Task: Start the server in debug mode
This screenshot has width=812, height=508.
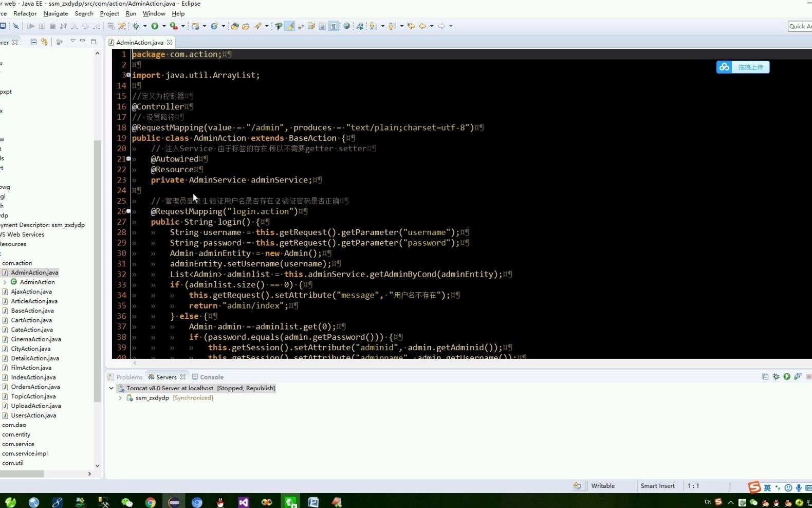Action: (776, 377)
